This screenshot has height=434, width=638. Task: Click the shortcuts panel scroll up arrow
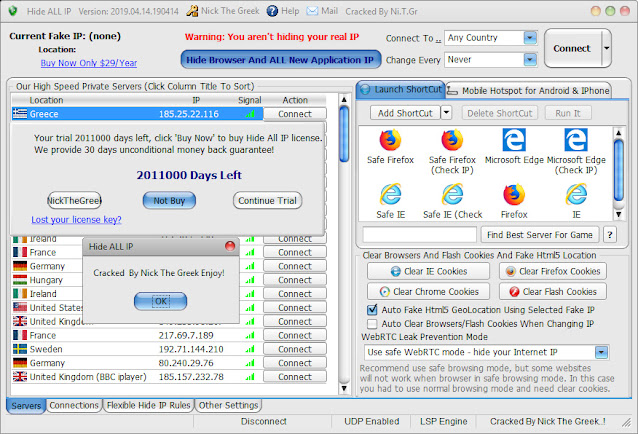click(618, 133)
